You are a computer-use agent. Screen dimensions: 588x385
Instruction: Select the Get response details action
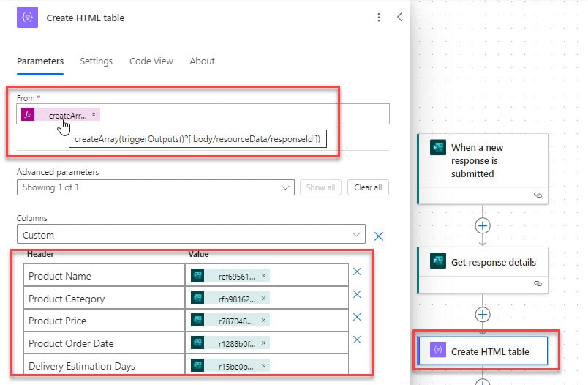pyautogui.click(x=483, y=270)
